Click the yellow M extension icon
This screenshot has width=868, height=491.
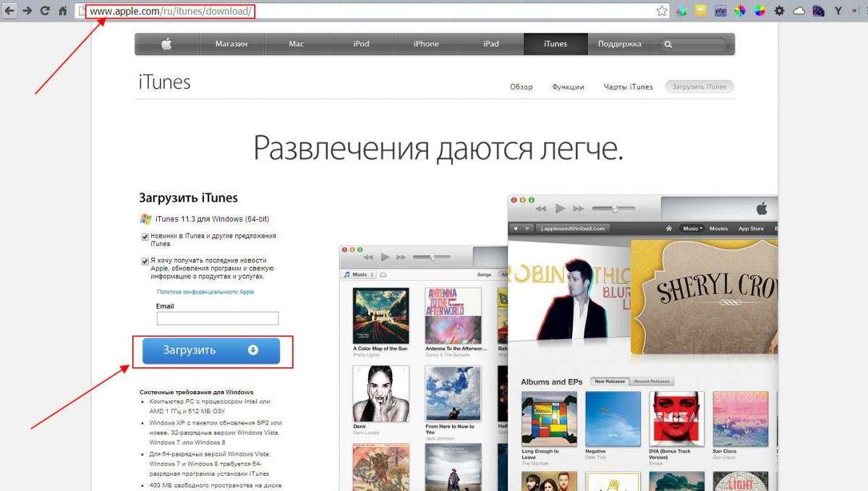point(700,11)
